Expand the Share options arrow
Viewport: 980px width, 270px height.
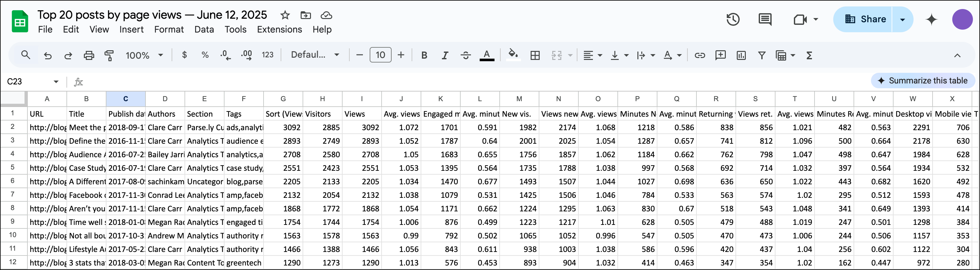point(902,19)
